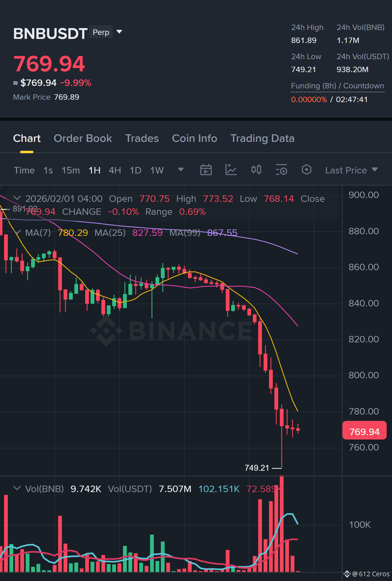Switch the chart to 15m interval
Image resolution: width=392 pixels, height=581 pixels.
[x=71, y=170]
